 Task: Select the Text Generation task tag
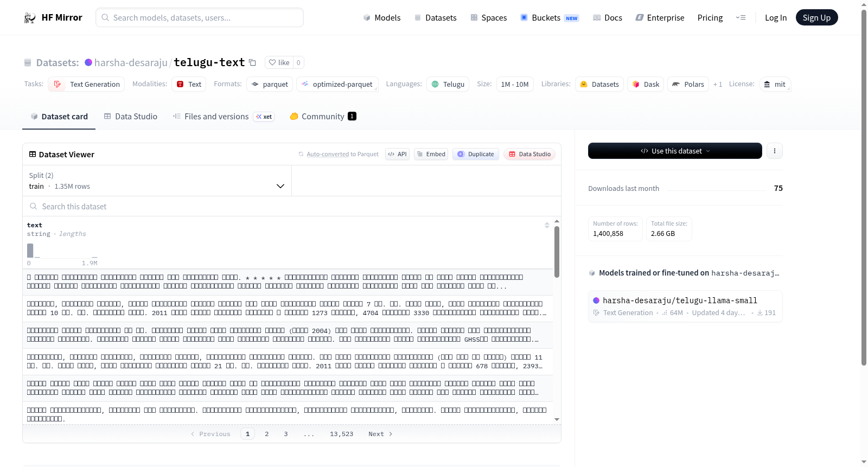86,84
